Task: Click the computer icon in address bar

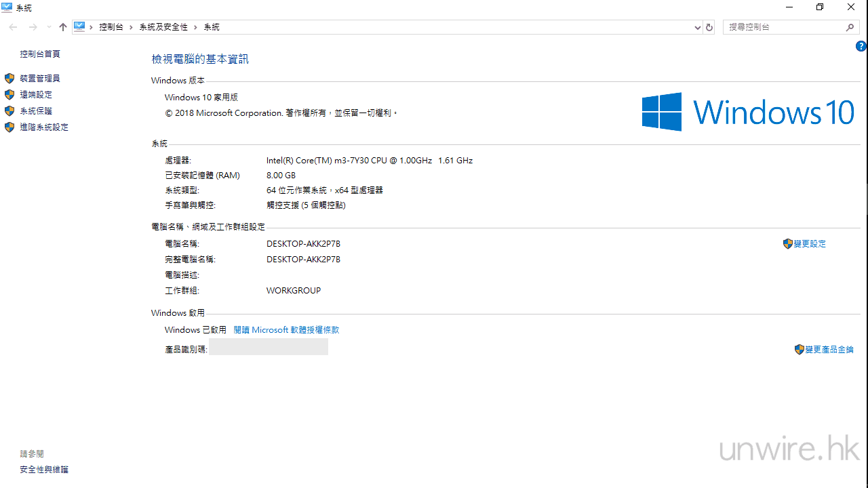Action: tap(80, 27)
